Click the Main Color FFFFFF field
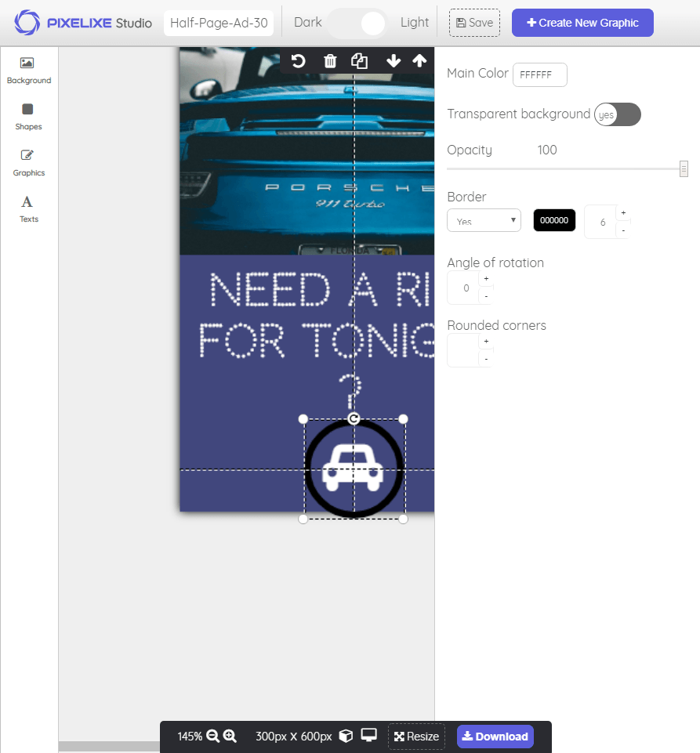The width and height of the screenshot is (700, 753). pyautogui.click(x=539, y=75)
